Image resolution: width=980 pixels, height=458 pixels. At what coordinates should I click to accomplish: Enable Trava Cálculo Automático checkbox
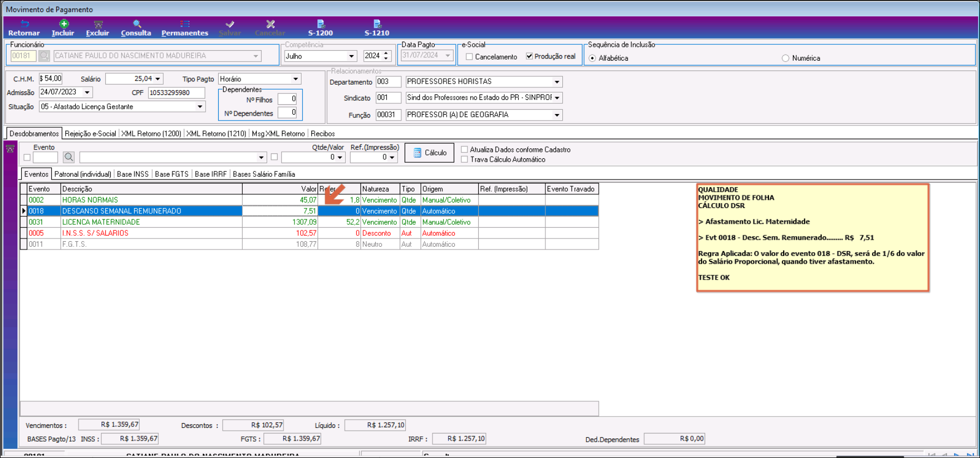coord(465,159)
